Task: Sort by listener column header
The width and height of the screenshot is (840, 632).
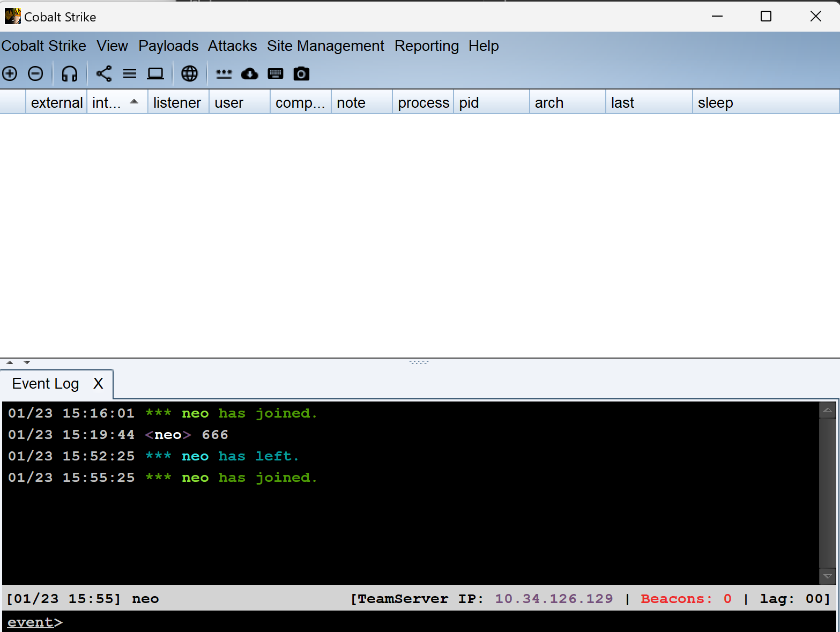Action: pos(178,102)
